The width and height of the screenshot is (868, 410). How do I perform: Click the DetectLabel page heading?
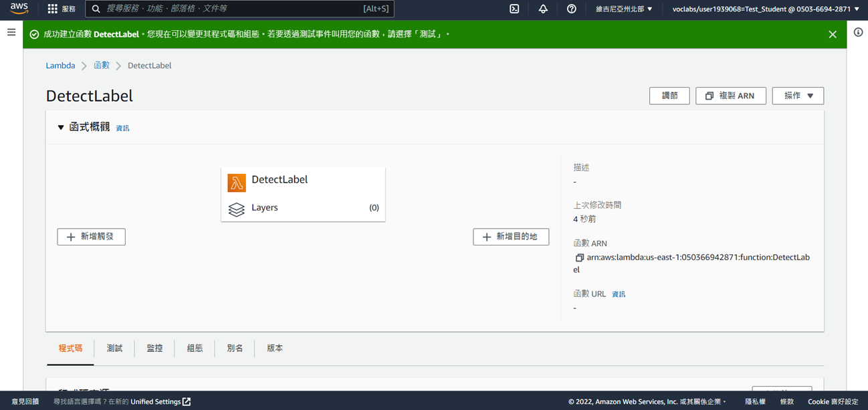[89, 96]
